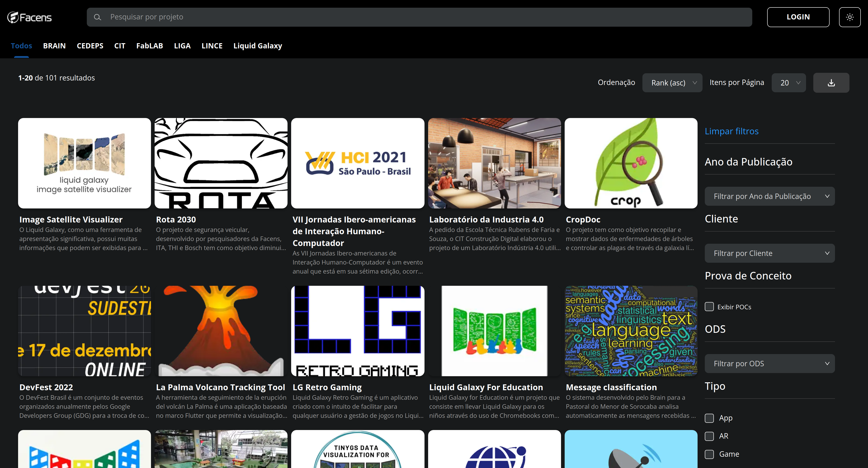Open the LG Retro Gaming thumbnail
Screen dimensions: 868x468
(358, 331)
